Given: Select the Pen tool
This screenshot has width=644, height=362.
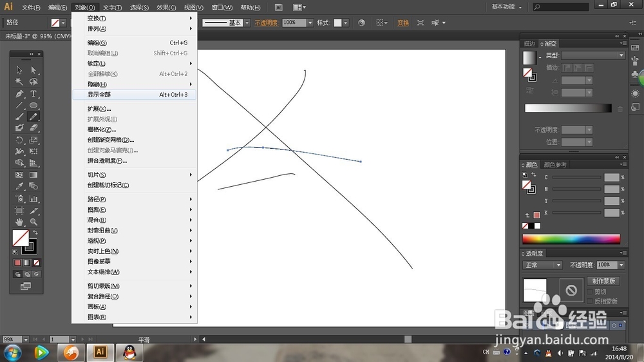Looking at the screenshot, I should coord(19,93).
